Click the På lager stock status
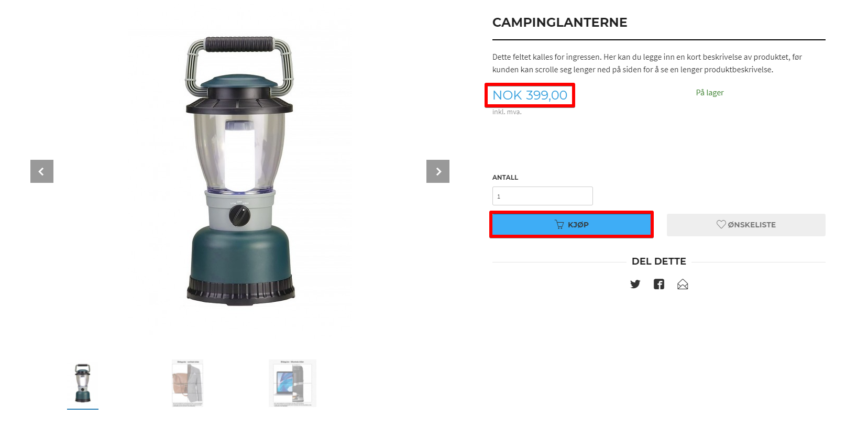The width and height of the screenshot is (868, 427). pyautogui.click(x=710, y=93)
